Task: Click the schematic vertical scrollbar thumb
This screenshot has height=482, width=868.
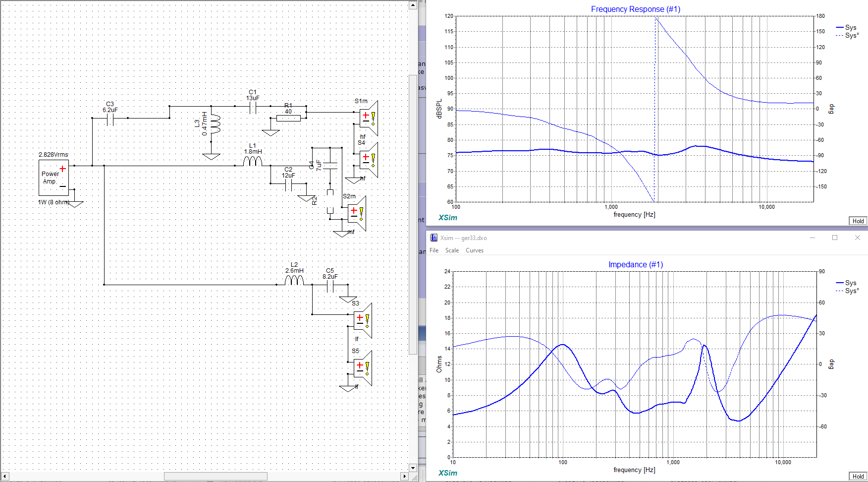Action: click(413, 214)
